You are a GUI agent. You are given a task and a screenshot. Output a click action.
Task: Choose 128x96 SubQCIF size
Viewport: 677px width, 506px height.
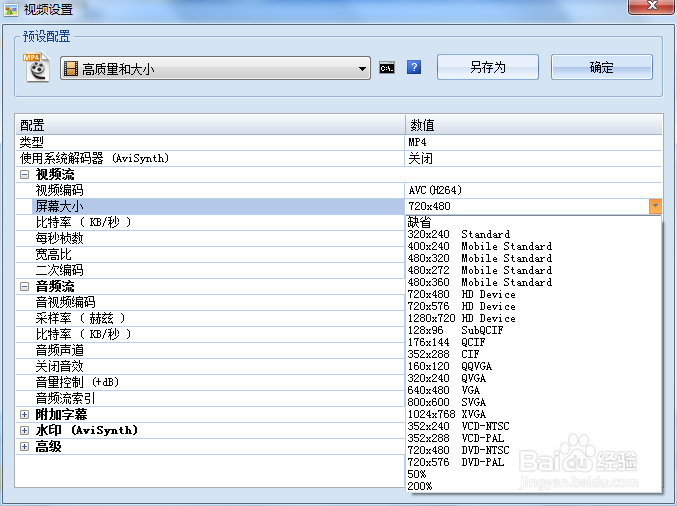coord(533,330)
